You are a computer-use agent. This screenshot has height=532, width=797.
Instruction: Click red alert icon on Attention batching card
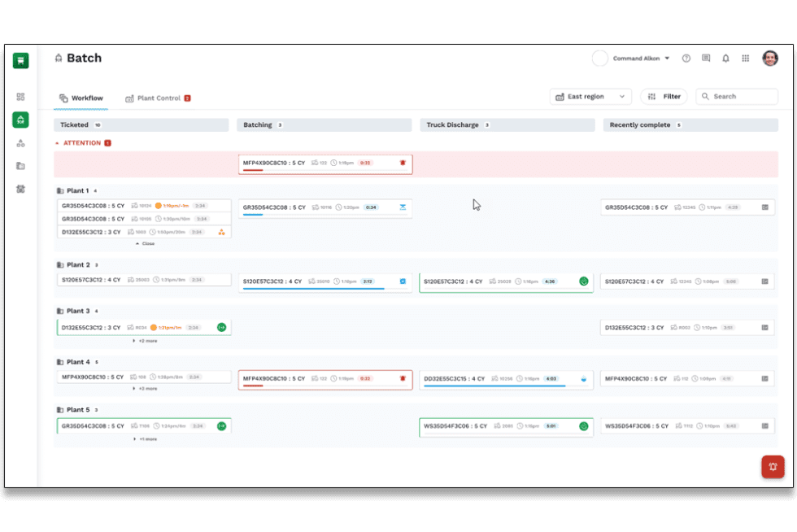point(402,163)
